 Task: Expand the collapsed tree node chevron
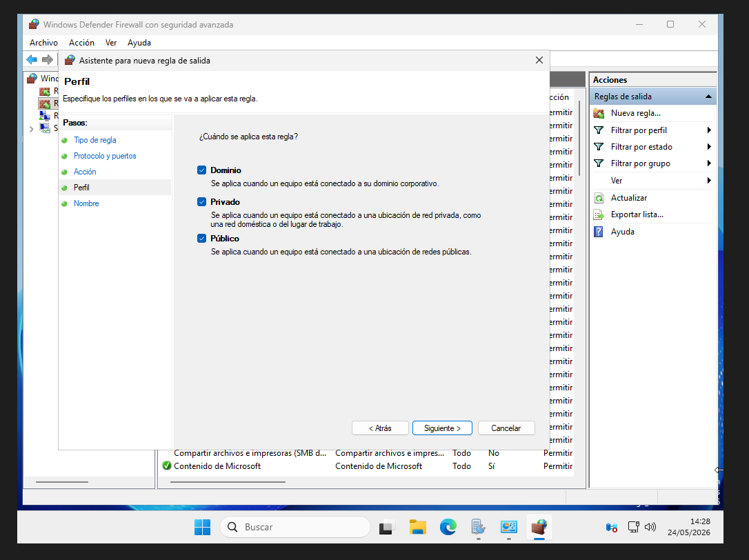click(x=32, y=128)
